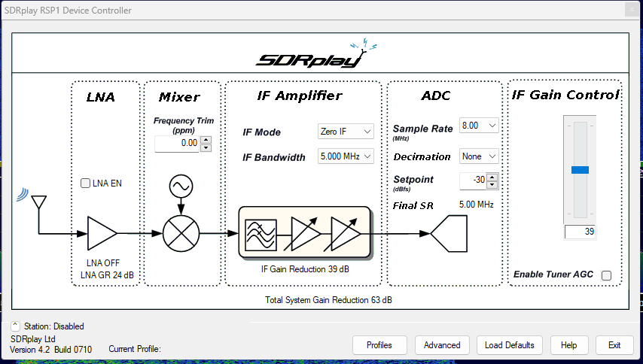The image size is (643, 364).
Task: Increase Setpoint with up arrow
Action: [492, 177]
